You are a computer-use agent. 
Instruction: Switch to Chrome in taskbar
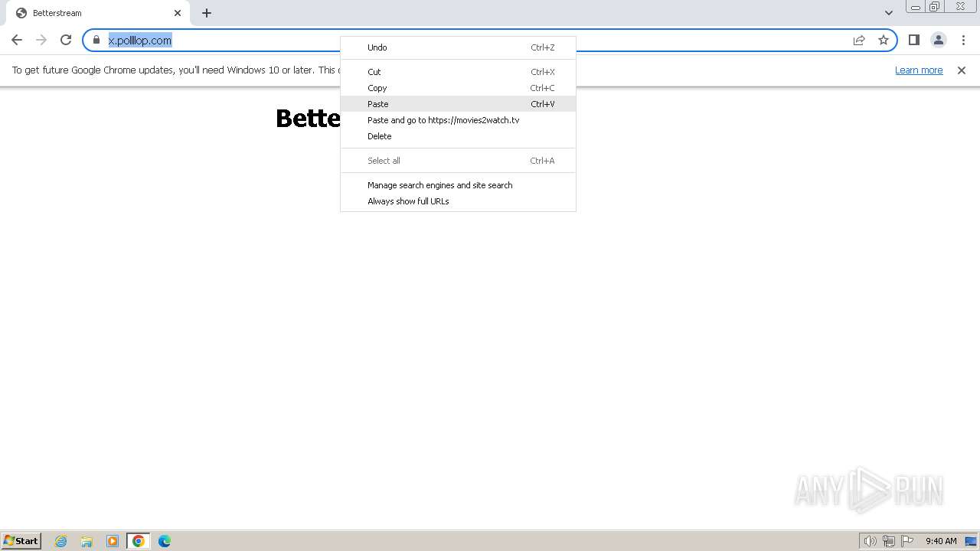tap(139, 541)
